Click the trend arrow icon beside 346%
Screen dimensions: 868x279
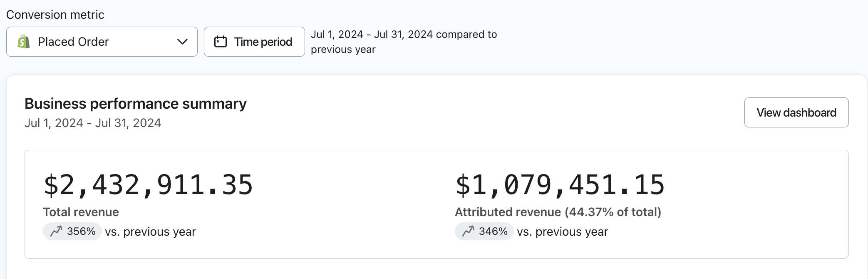tap(468, 231)
